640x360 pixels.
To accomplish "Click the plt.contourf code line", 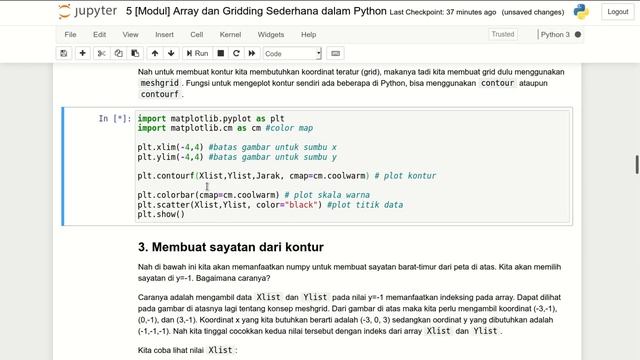I will tap(287, 176).
